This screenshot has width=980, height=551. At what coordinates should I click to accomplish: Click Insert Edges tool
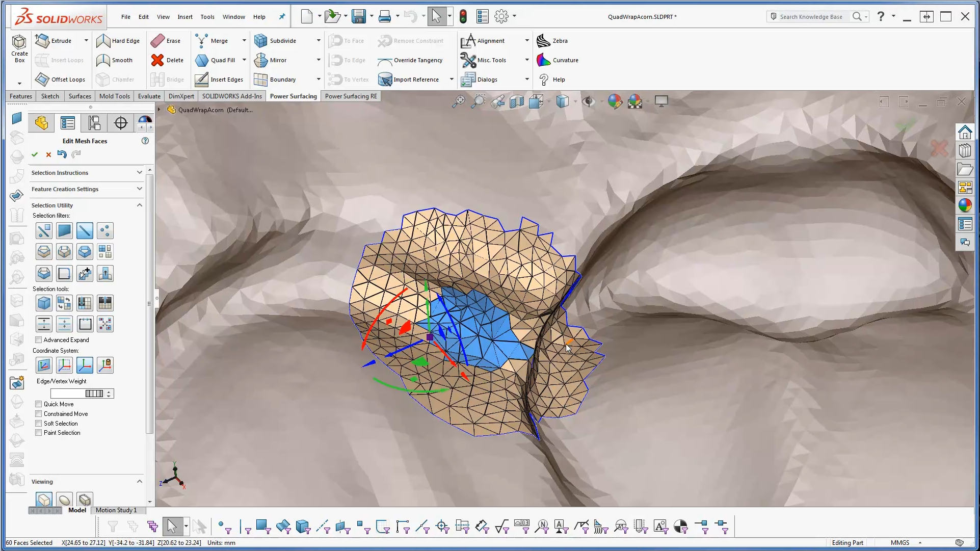(219, 80)
